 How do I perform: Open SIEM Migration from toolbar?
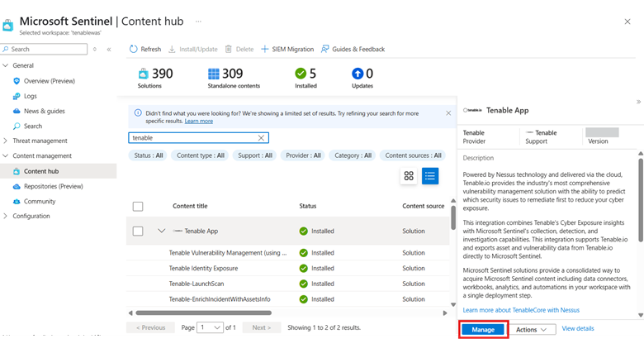(287, 49)
